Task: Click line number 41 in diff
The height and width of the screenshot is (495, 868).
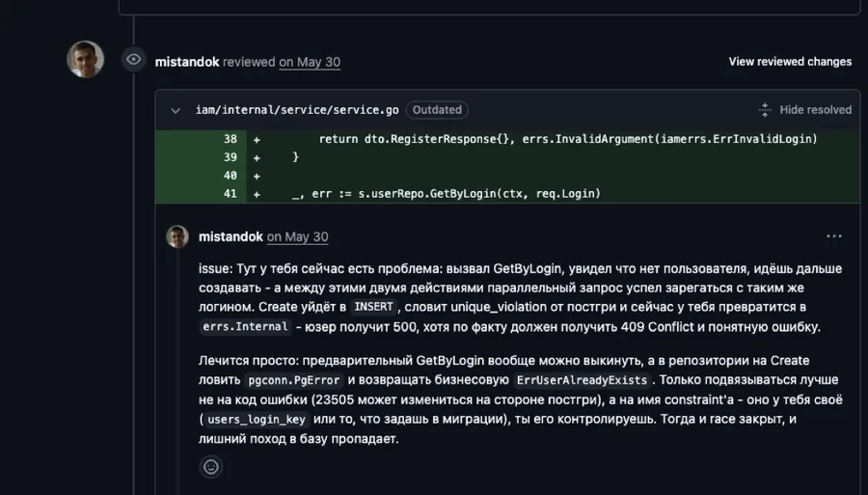Action: tap(231, 194)
